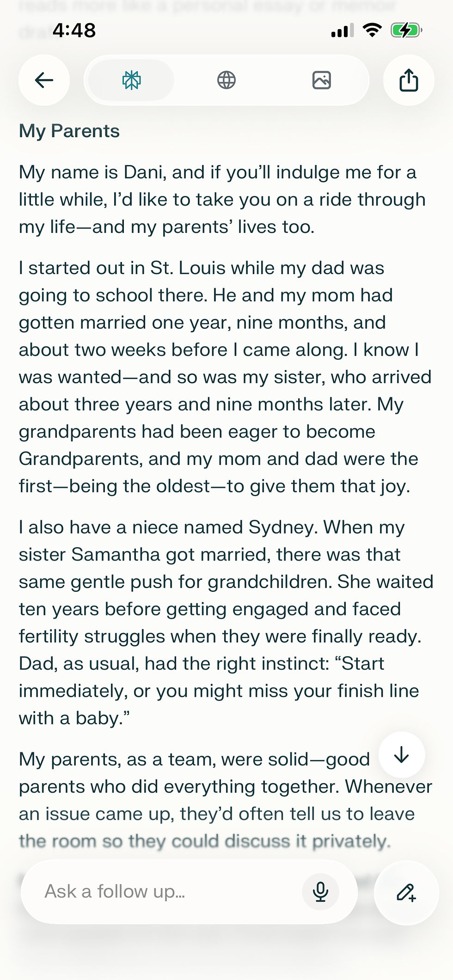Open the images tab
The image size is (453, 980).
[321, 80]
